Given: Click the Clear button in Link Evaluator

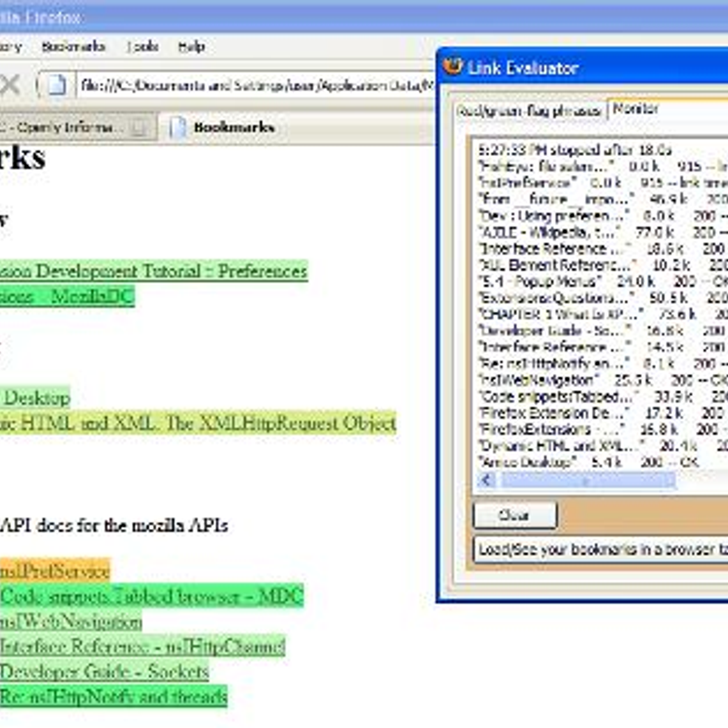Looking at the screenshot, I should click(x=514, y=515).
